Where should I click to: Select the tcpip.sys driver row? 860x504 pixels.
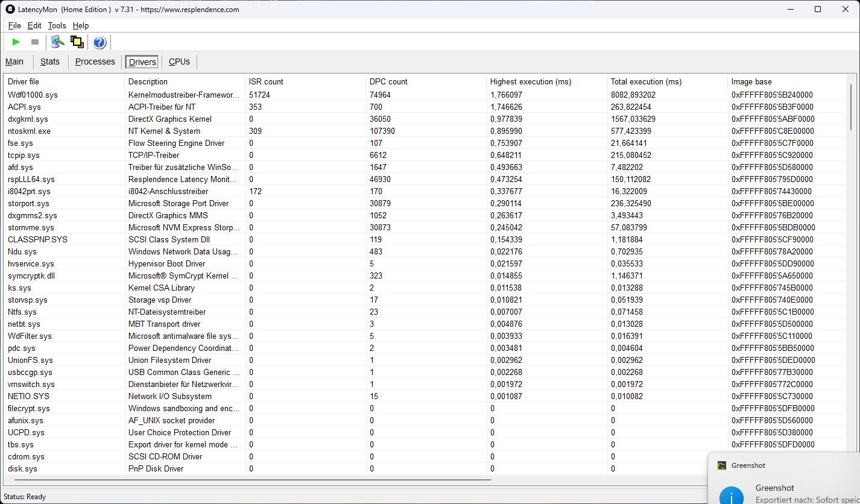pyautogui.click(x=425, y=155)
